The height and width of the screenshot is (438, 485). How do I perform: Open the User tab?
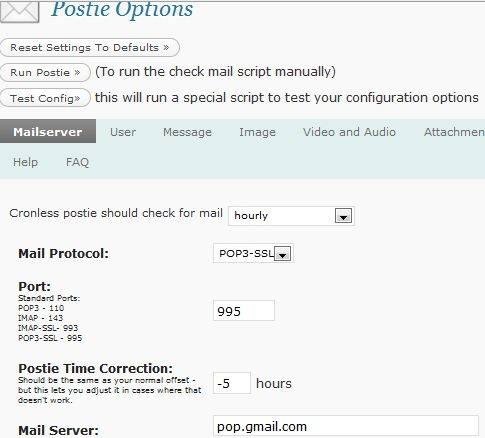coord(123,132)
